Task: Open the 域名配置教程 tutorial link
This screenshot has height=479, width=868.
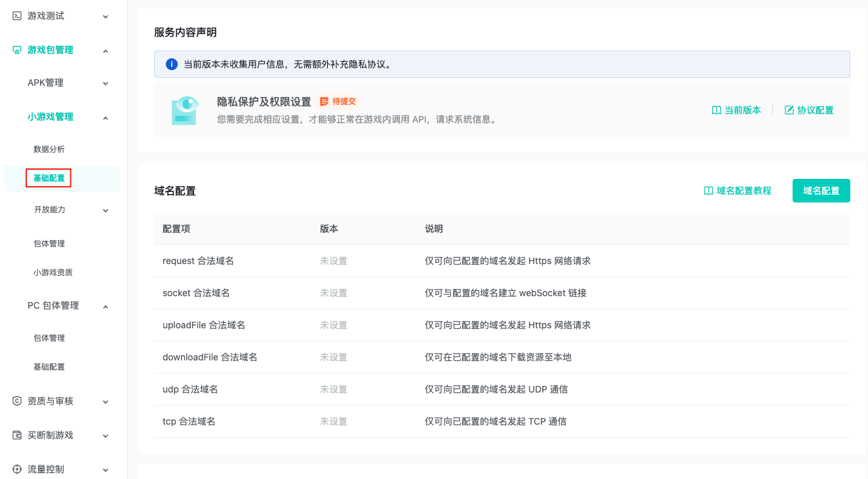Action: pos(743,191)
